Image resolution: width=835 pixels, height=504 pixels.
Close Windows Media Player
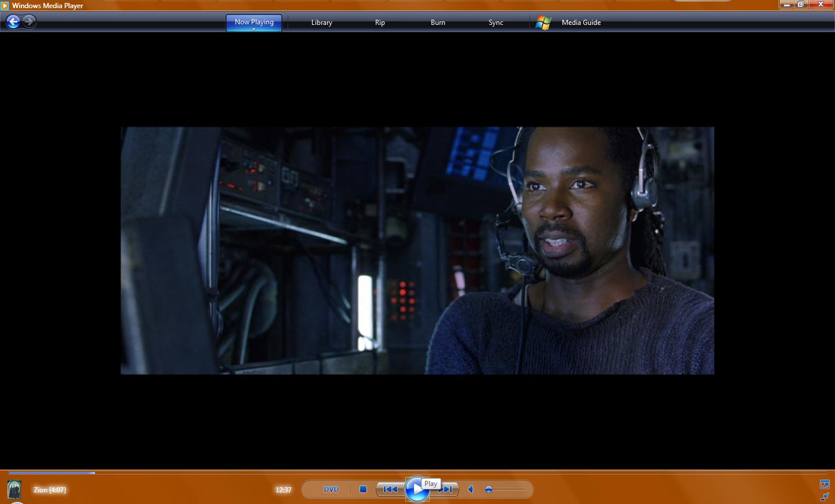point(821,4)
